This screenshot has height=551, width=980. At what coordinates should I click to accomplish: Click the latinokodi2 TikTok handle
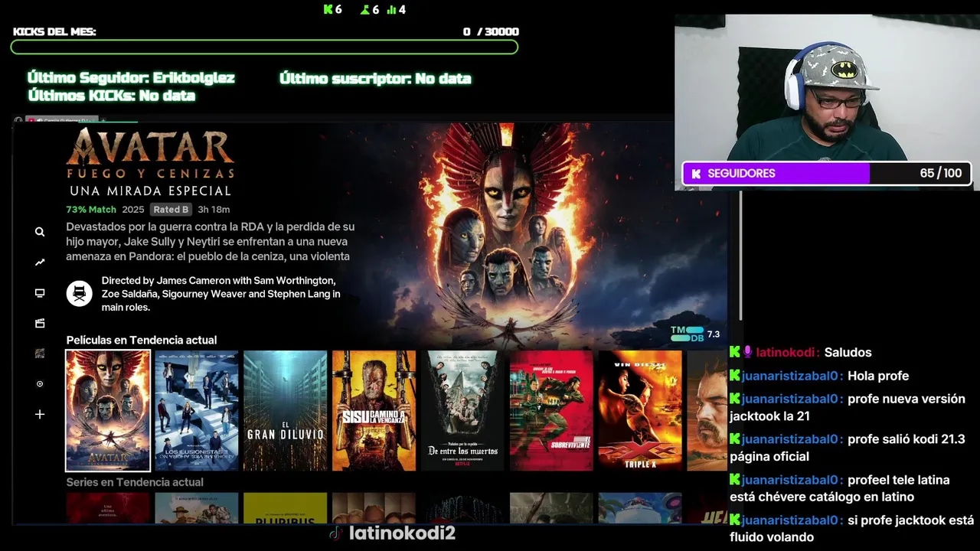(x=402, y=533)
